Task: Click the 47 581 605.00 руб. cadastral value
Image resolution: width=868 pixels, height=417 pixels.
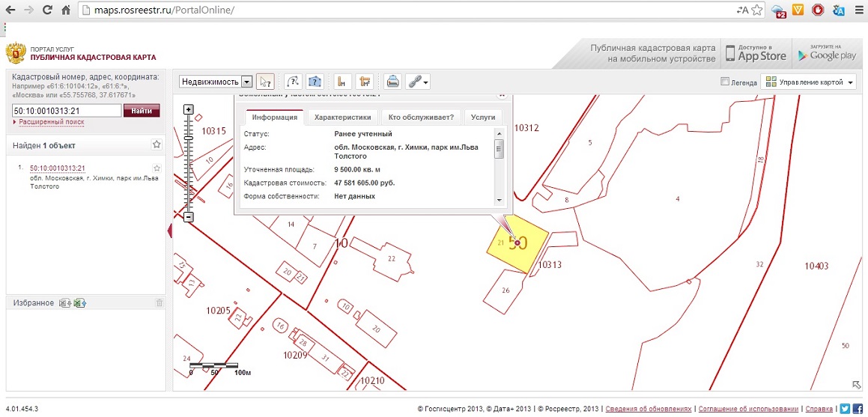Action: [x=365, y=183]
